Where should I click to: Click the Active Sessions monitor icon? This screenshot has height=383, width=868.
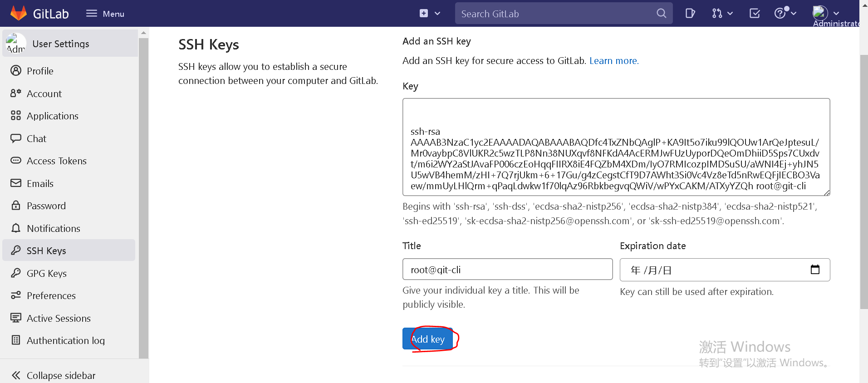16,318
